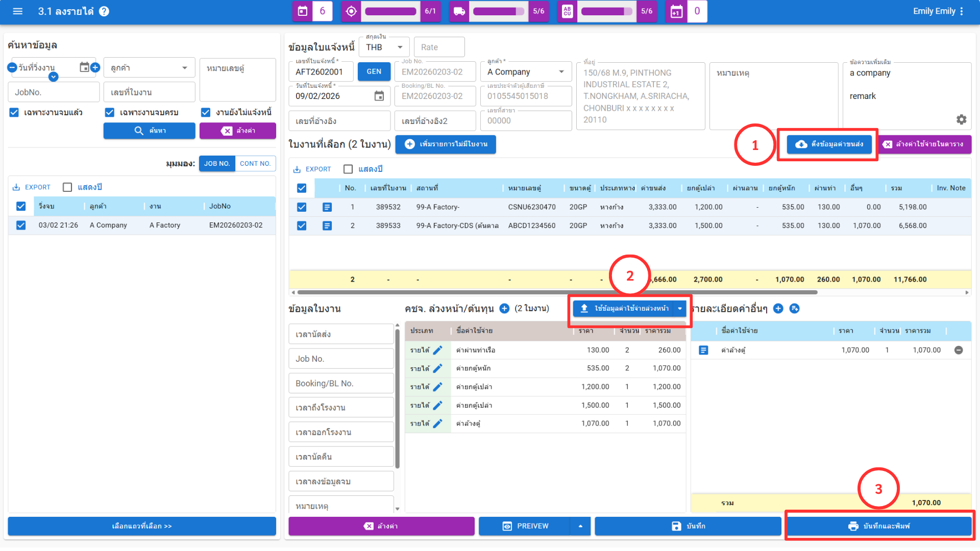
Task: Open the remark settings gear icon
Action: pyautogui.click(x=961, y=119)
